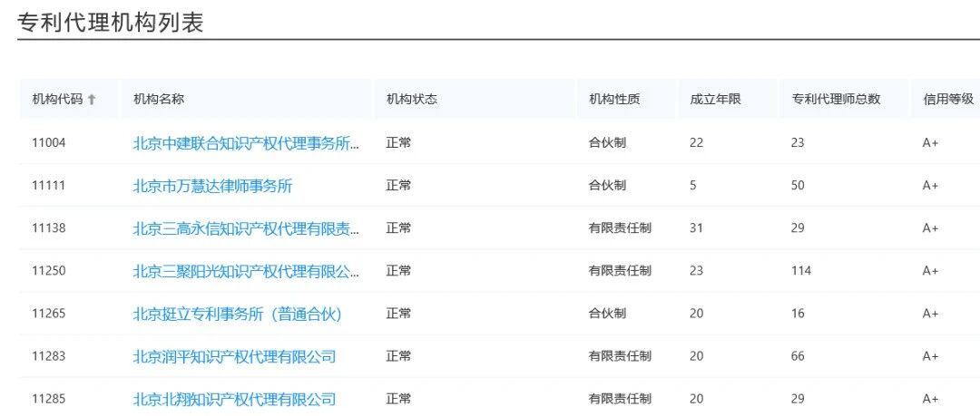Click 成立年限 value 22 in row 11004
980x416 pixels.
(x=696, y=143)
